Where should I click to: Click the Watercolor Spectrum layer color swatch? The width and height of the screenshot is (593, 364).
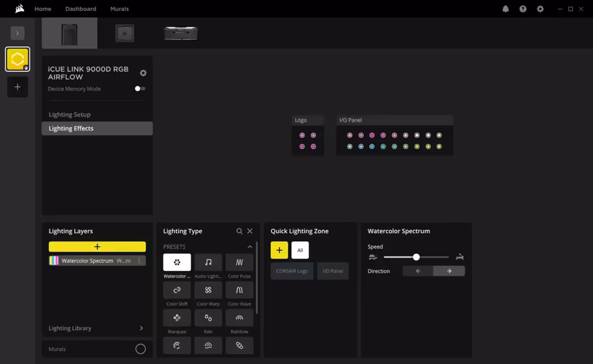point(54,261)
